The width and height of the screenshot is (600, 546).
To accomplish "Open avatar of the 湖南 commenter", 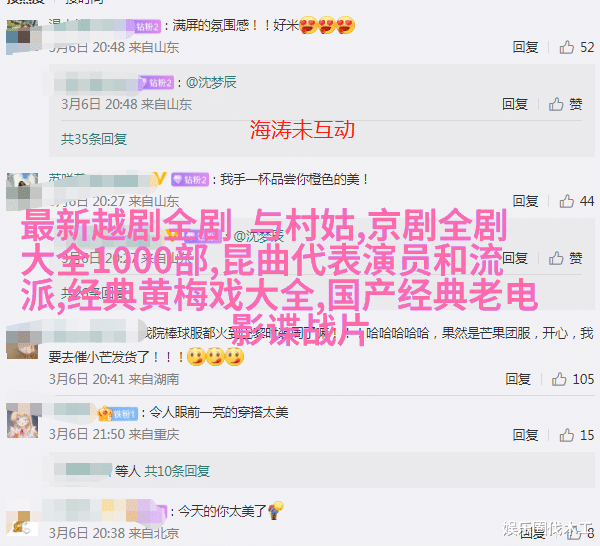I will point(23,344).
